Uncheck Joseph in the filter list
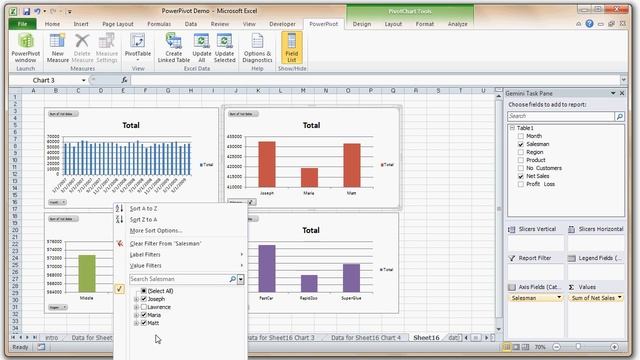 click(144, 299)
